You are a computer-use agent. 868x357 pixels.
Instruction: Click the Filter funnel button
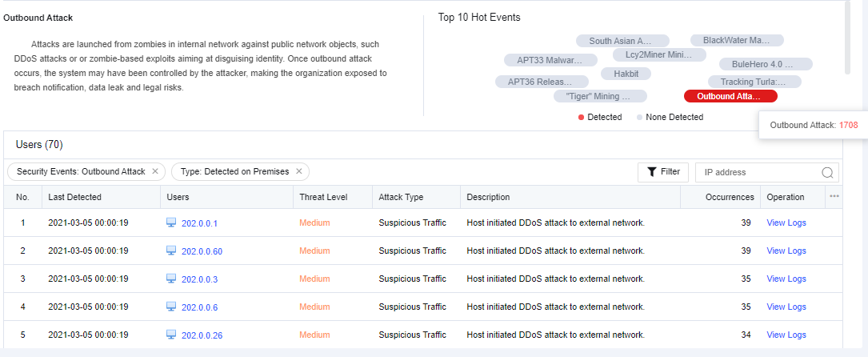[x=663, y=171]
